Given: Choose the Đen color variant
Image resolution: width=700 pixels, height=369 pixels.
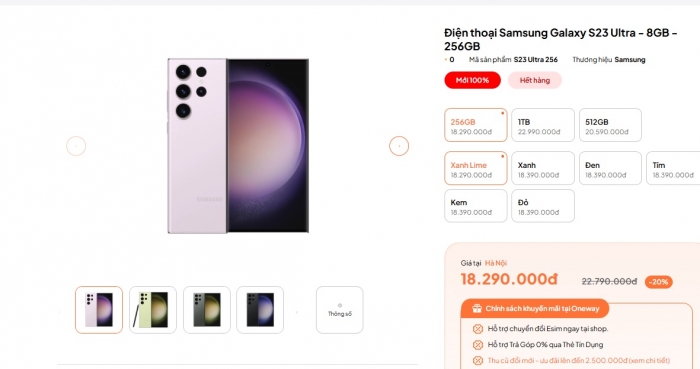Looking at the screenshot, I should click(610, 168).
